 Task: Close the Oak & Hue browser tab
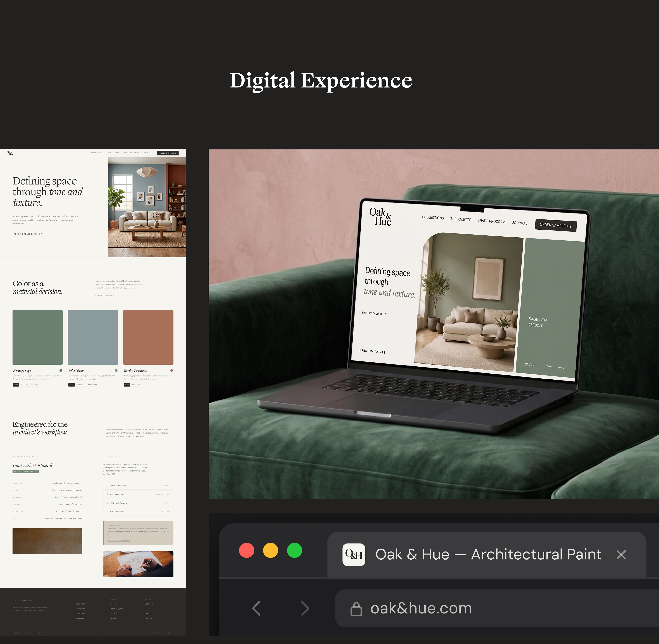pos(621,554)
